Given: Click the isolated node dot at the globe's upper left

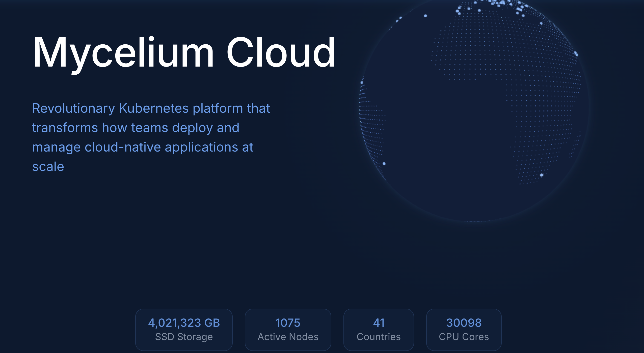Looking at the screenshot, I should pyautogui.click(x=425, y=16).
